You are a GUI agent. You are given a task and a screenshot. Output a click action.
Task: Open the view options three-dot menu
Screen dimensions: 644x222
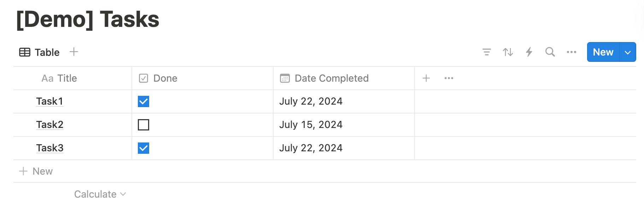coord(572,52)
